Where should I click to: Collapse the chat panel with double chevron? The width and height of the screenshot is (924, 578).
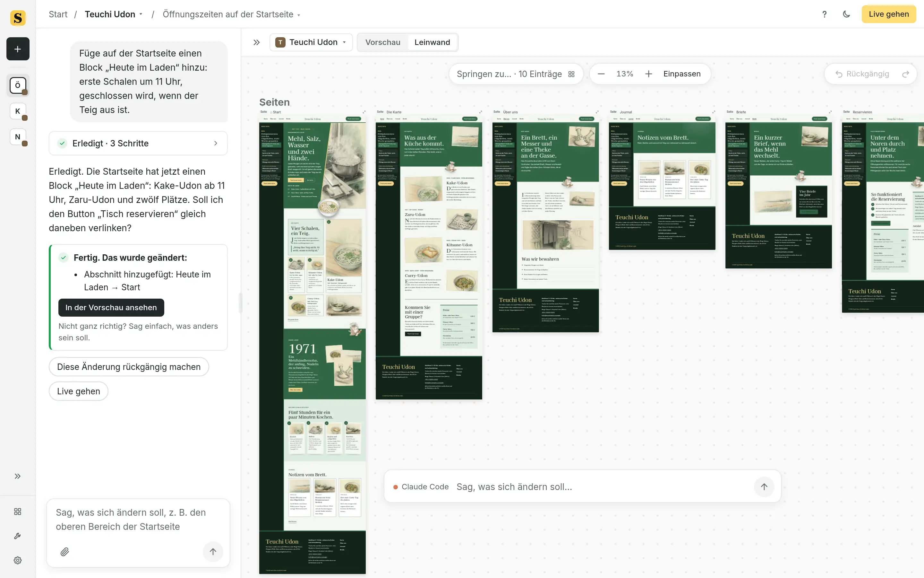point(257,42)
